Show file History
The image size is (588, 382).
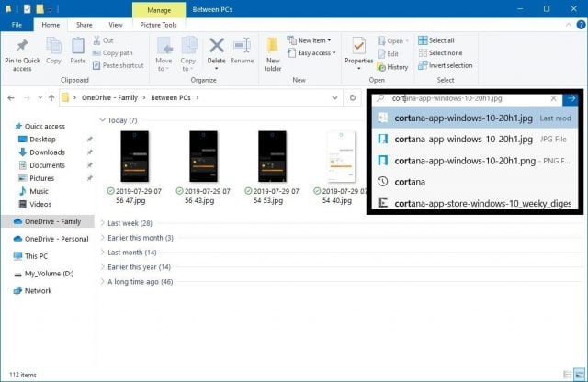pos(392,67)
